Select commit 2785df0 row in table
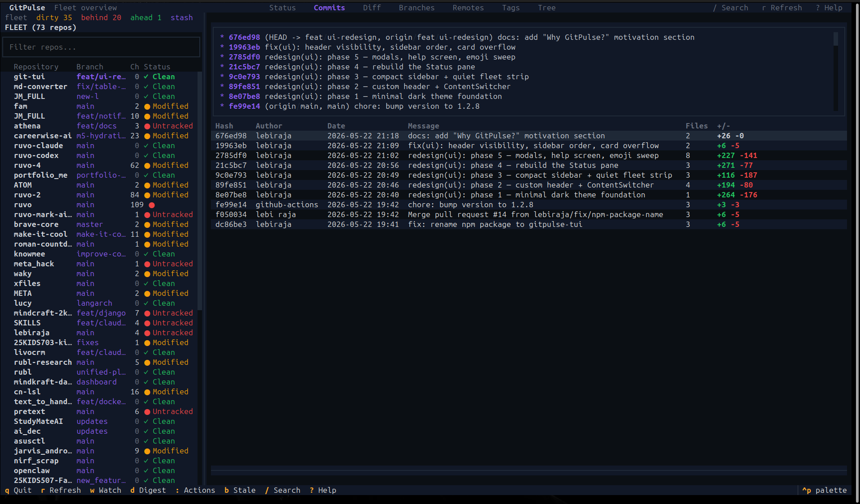The height and width of the screenshot is (504, 860). pos(529,155)
